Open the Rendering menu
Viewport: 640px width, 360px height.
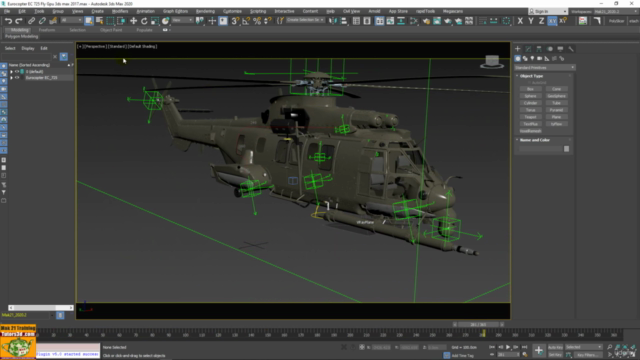[x=205, y=11]
